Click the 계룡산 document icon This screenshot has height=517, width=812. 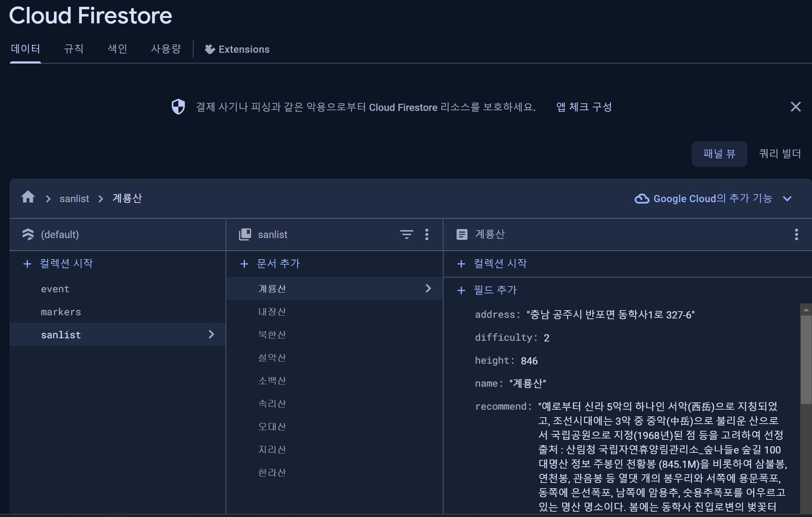click(462, 234)
